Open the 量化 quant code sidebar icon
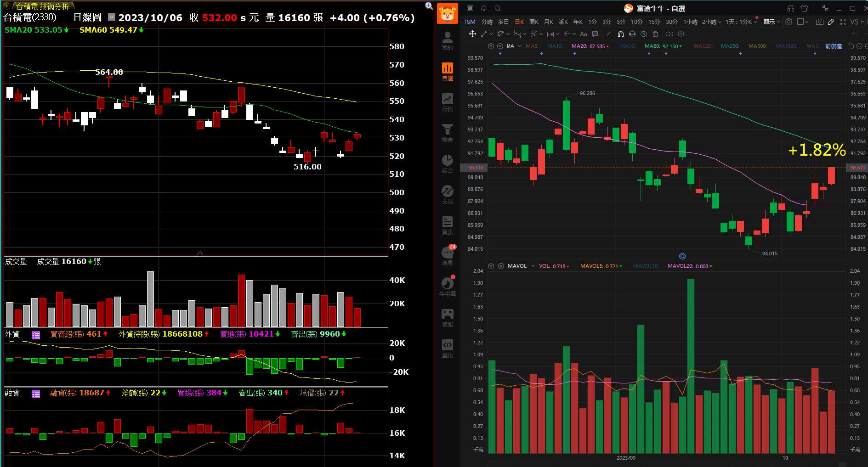 (447, 349)
